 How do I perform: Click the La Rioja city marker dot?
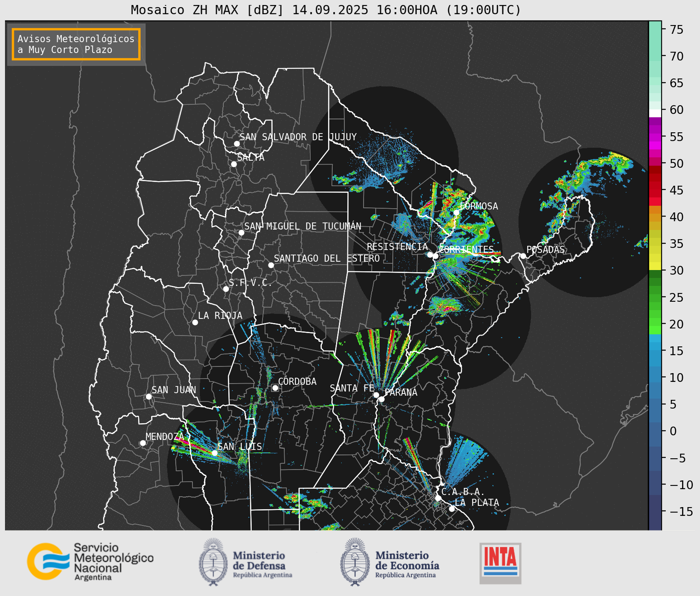point(195,322)
